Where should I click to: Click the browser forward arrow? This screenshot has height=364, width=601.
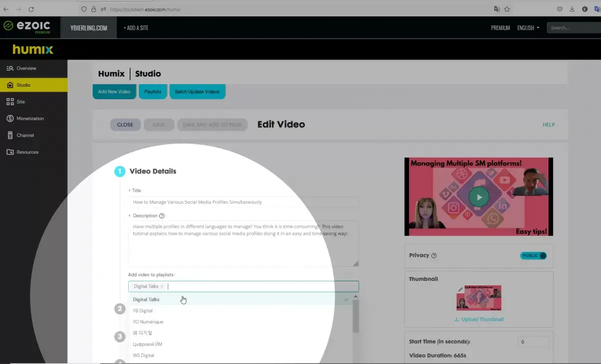[19, 9]
